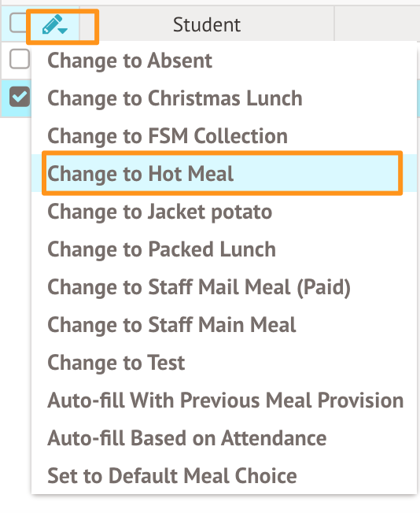Screen dimensions: 420x513
Task: Click the small arrow beside pencil icon
Action: (x=63, y=31)
